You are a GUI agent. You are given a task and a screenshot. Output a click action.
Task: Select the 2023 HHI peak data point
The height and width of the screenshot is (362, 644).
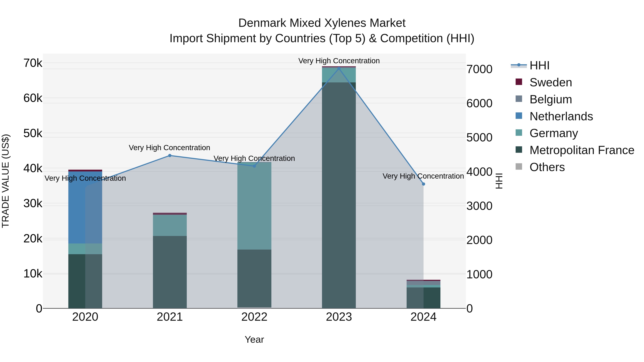[x=339, y=68]
